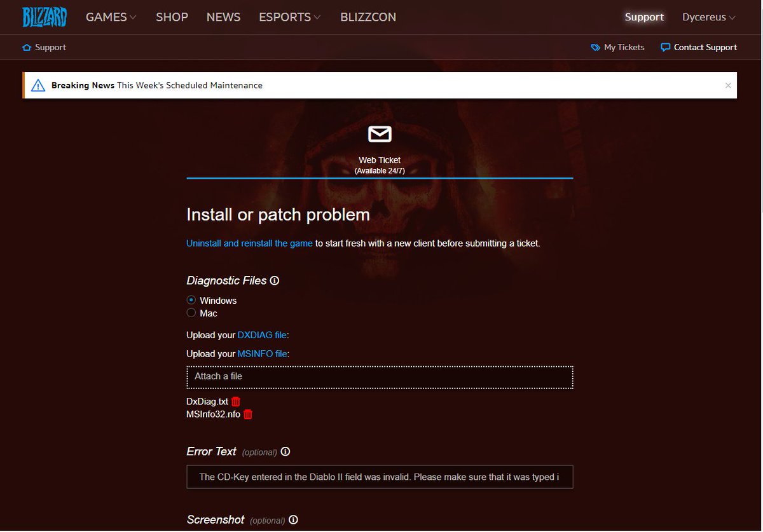
Task: Click the warning triangle icon in news banner
Action: [38, 85]
